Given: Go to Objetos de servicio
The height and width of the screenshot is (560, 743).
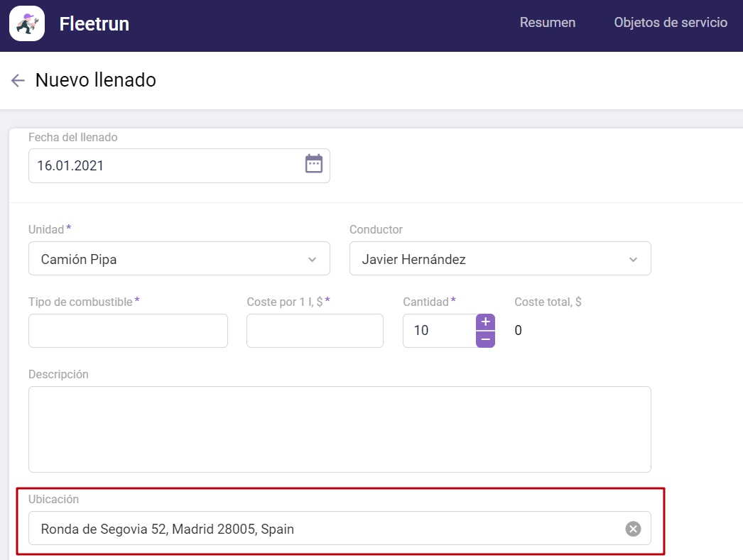Looking at the screenshot, I should tap(670, 23).
